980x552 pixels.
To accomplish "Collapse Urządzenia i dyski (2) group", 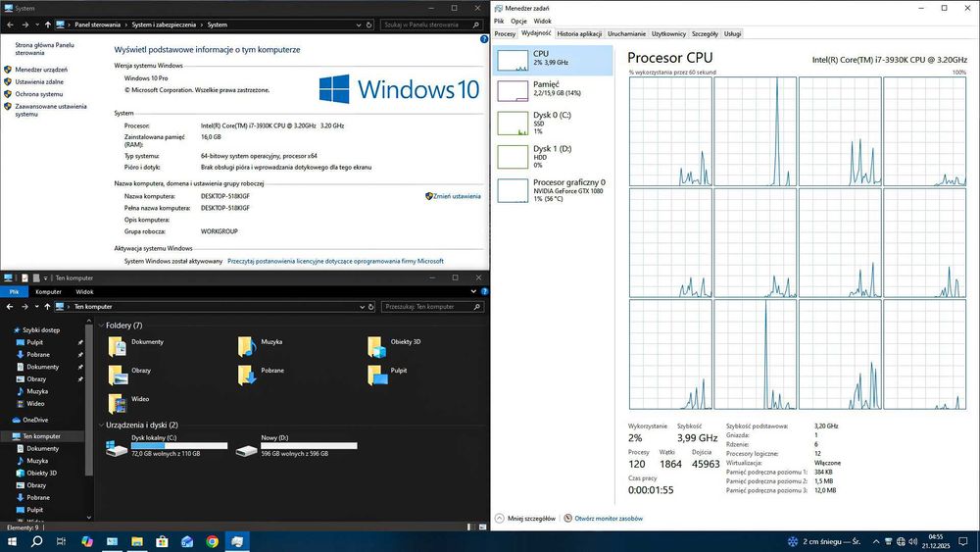I will pyautogui.click(x=101, y=426).
